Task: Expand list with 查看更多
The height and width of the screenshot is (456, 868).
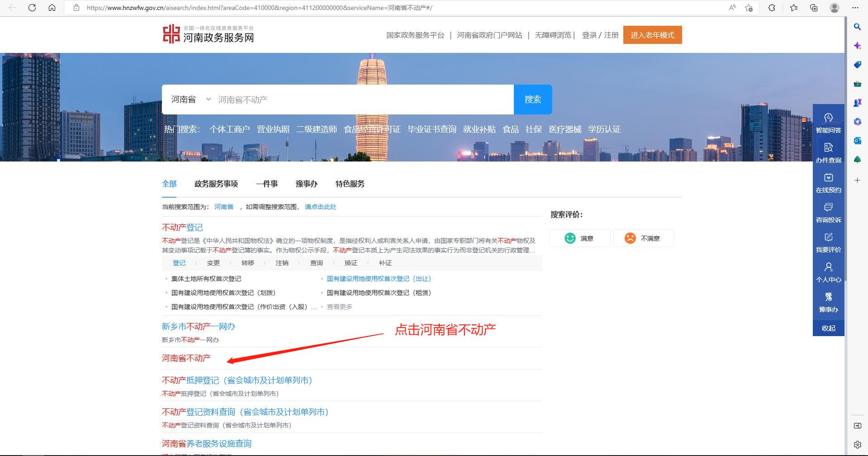Action: tap(340, 307)
